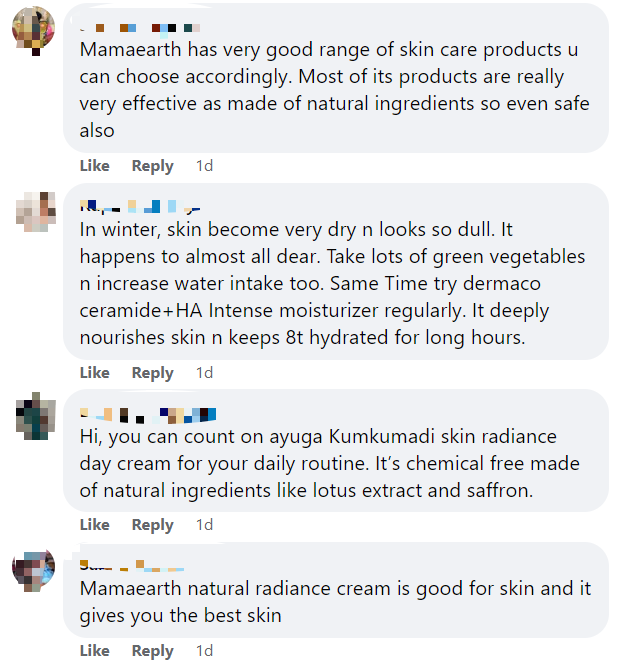627x661 pixels.
Task: Reply to the ayuga Kumkumadi cream comment
Action: tap(153, 525)
